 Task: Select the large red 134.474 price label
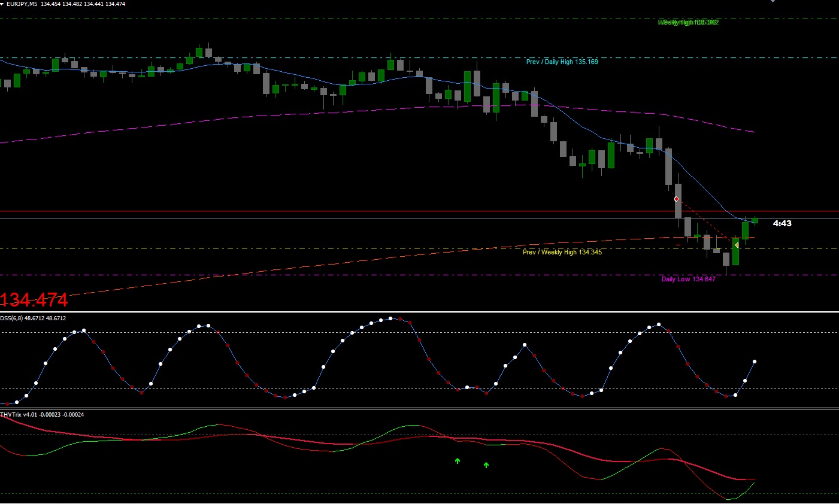34,299
